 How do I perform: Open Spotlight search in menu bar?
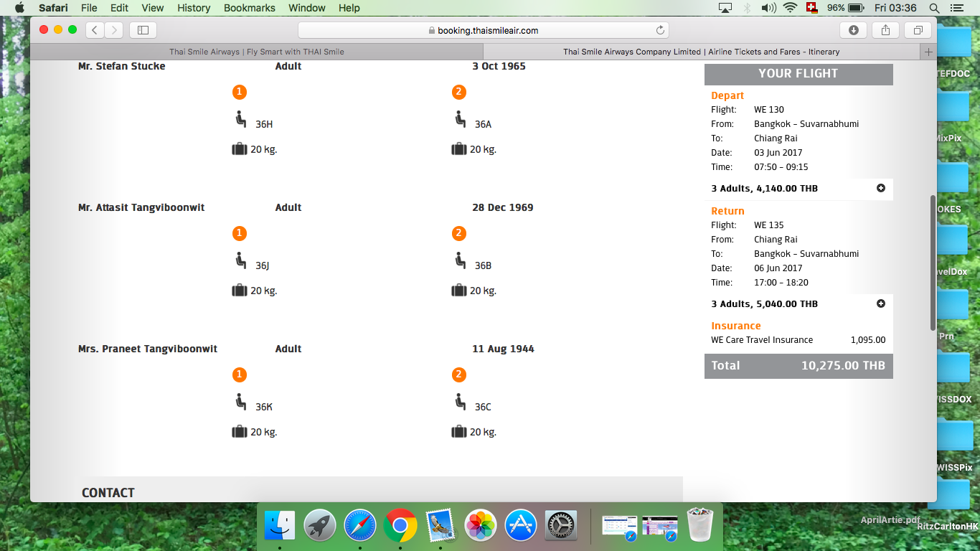[x=934, y=8]
